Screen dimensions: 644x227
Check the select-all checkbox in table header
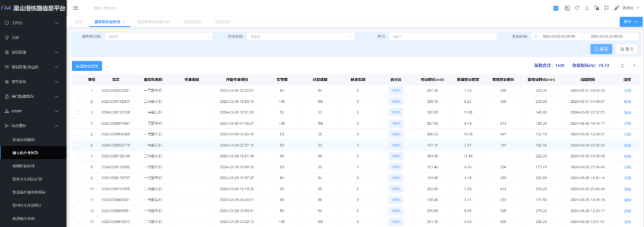tap(79, 79)
